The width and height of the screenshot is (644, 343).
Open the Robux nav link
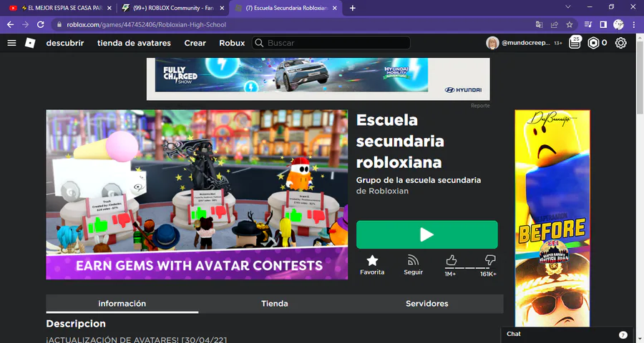pyautogui.click(x=232, y=43)
